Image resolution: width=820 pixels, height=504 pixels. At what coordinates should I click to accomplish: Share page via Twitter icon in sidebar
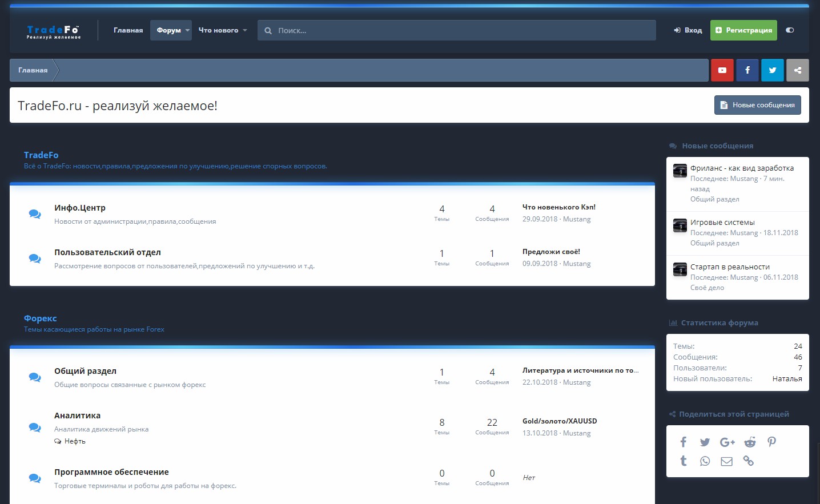point(705,442)
